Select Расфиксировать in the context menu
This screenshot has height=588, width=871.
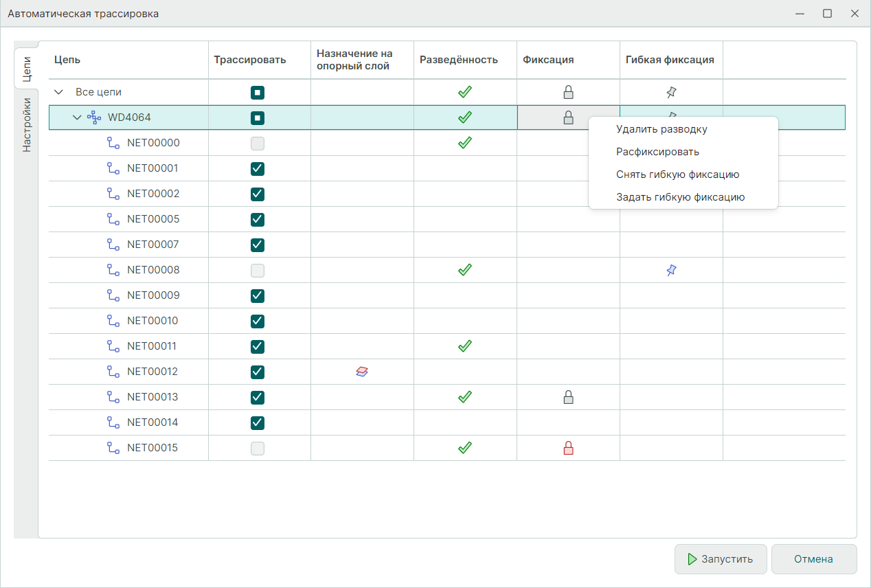pos(657,152)
